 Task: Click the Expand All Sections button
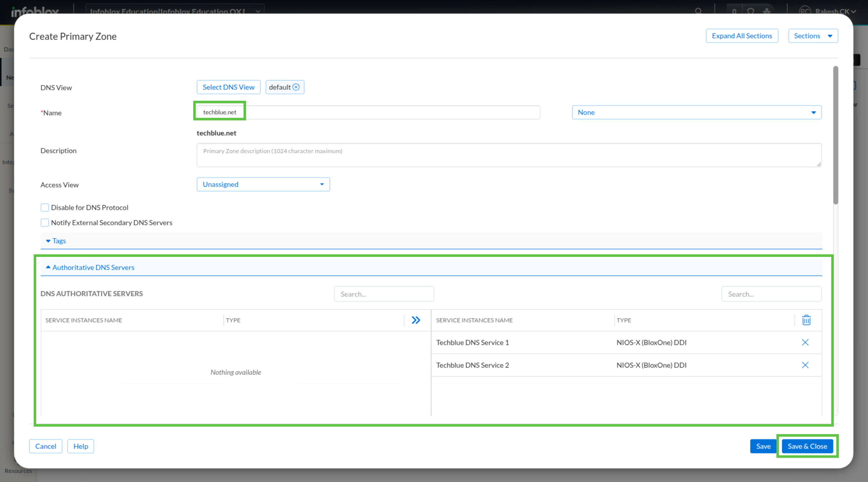click(x=742, y=36)
